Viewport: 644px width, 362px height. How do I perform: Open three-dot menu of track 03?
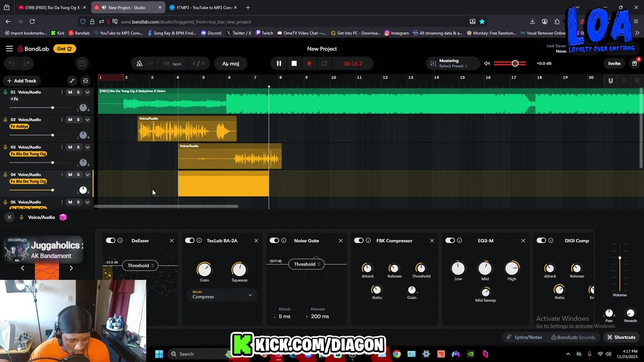[x=62, y=147]
